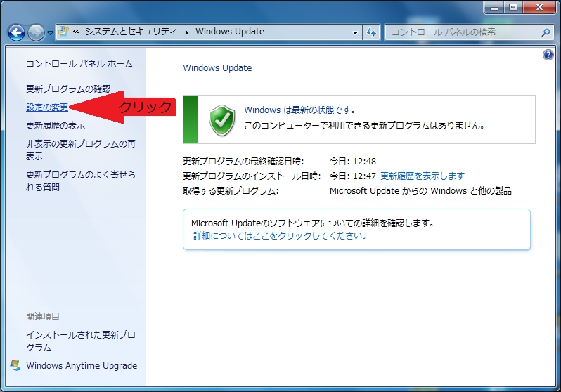Click the Windows は最新の状態です。 status heading

[299, 110]
